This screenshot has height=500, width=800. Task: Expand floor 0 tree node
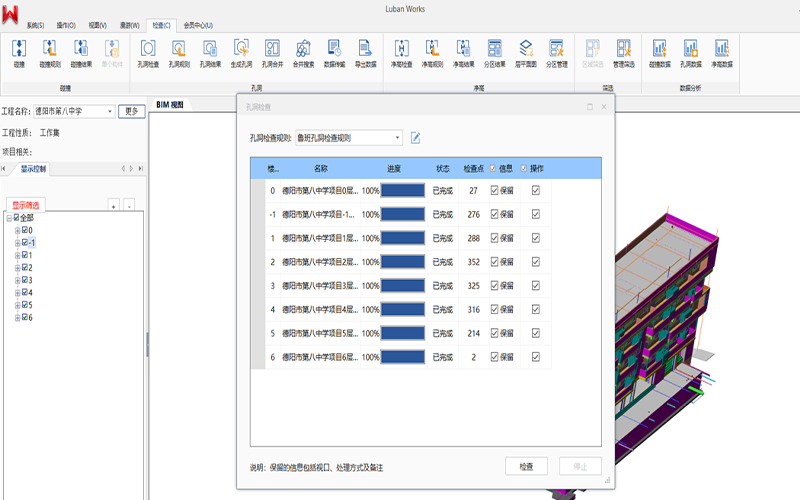click(17, 231)
